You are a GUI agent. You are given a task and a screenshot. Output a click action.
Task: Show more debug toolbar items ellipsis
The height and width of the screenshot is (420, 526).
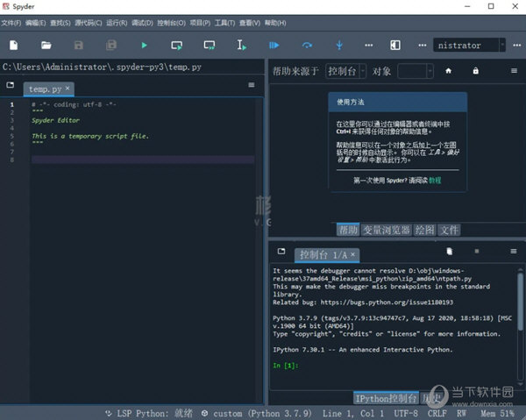[x=369, y=45]
